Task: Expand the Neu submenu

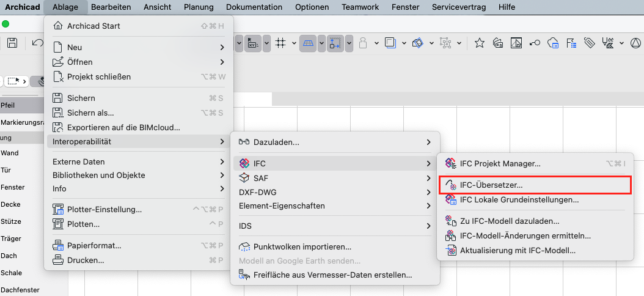Action: click(139, 47)
